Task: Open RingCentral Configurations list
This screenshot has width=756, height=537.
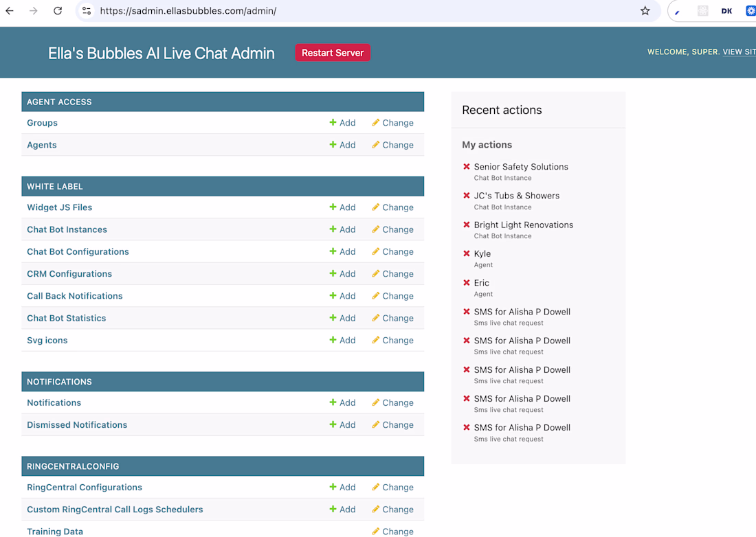Action: [85, 488]
